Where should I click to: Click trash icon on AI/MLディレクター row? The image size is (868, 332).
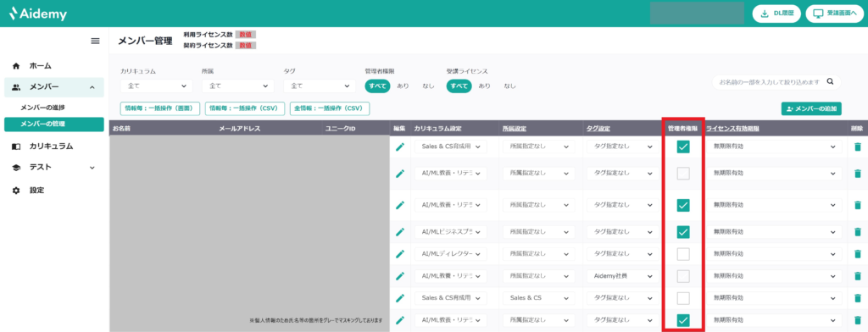(x=858, y=254)
